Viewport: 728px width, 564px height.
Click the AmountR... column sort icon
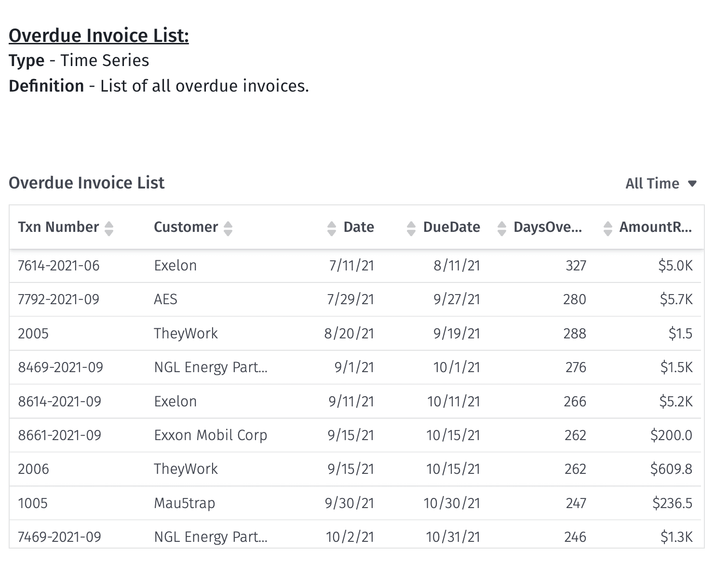[x=608, y=228]
